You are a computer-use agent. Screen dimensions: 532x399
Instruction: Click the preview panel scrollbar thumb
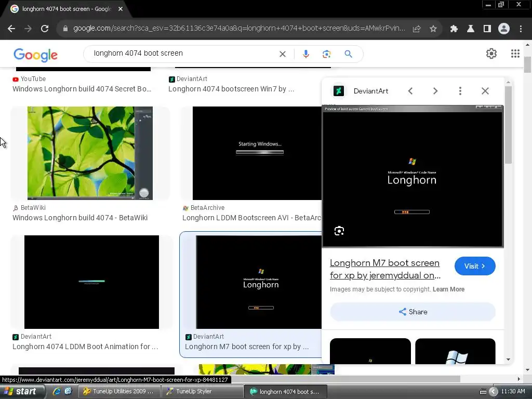tap(508, 125)
